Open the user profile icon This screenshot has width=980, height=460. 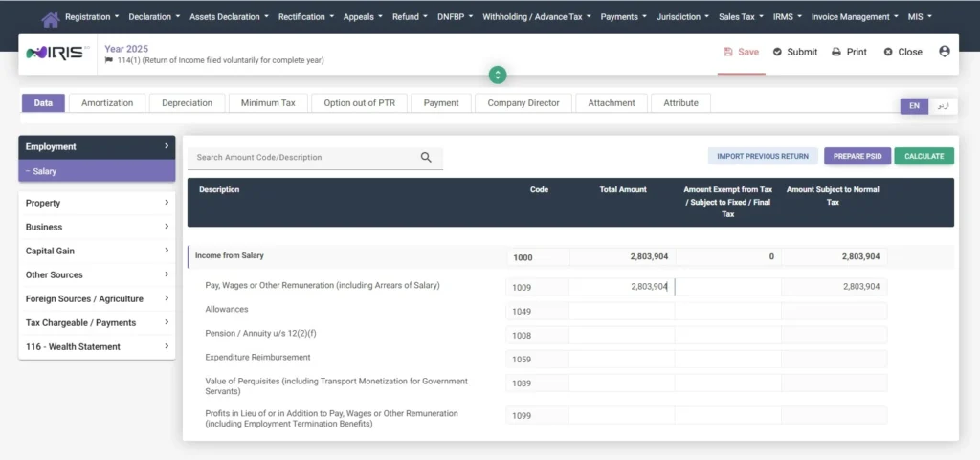945,52
